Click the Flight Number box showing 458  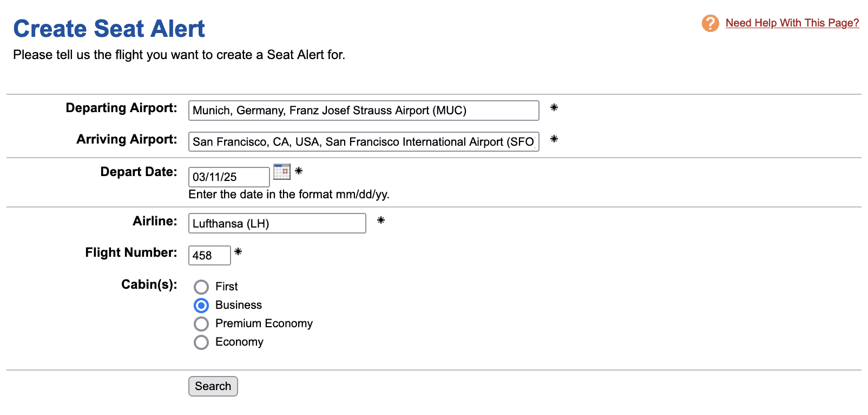[209, 256]
